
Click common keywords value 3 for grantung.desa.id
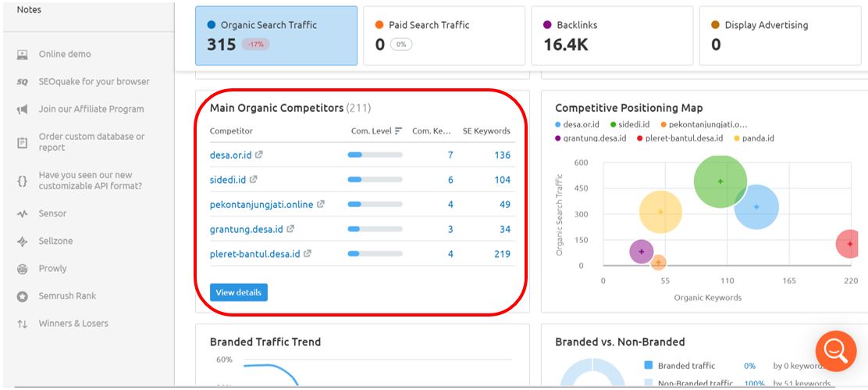pyautogui.click(x=450, y=229)
